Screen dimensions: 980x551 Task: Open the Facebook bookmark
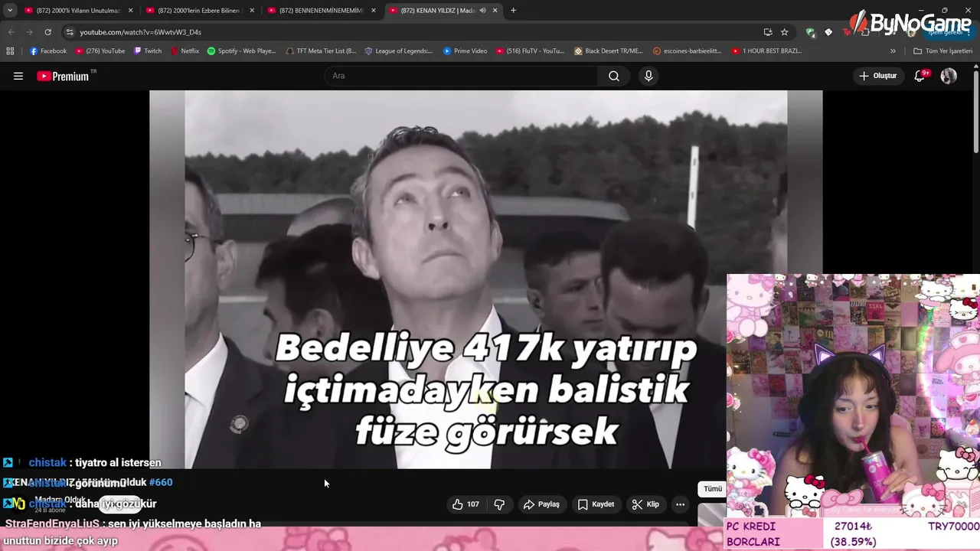(47, 51)
